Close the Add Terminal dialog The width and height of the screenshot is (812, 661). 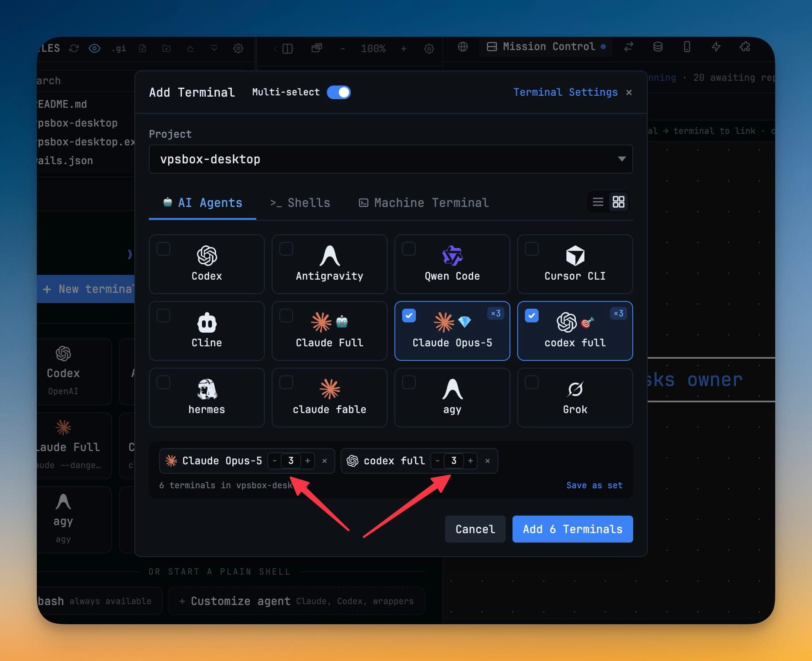[629, 92]
